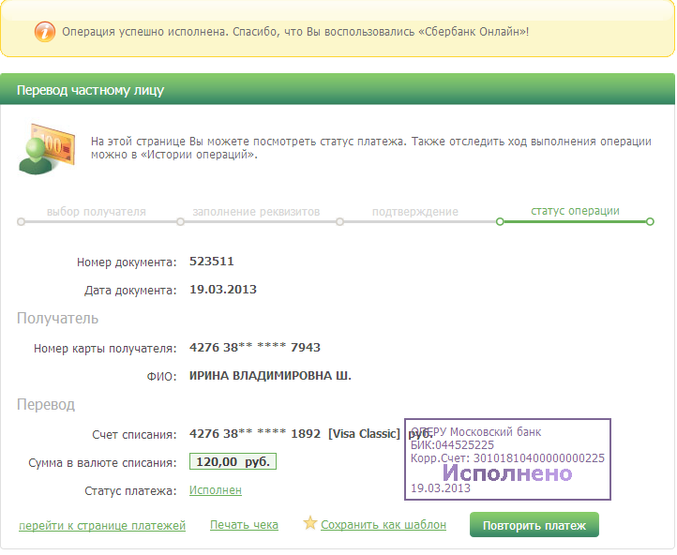677x555 pixels.
Task: Go to the заполнение реквизитов step
Action: 256,211
